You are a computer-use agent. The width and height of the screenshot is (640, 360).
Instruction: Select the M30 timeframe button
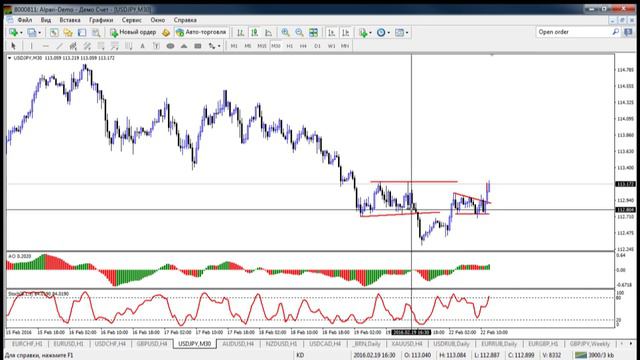coord(276,46)
